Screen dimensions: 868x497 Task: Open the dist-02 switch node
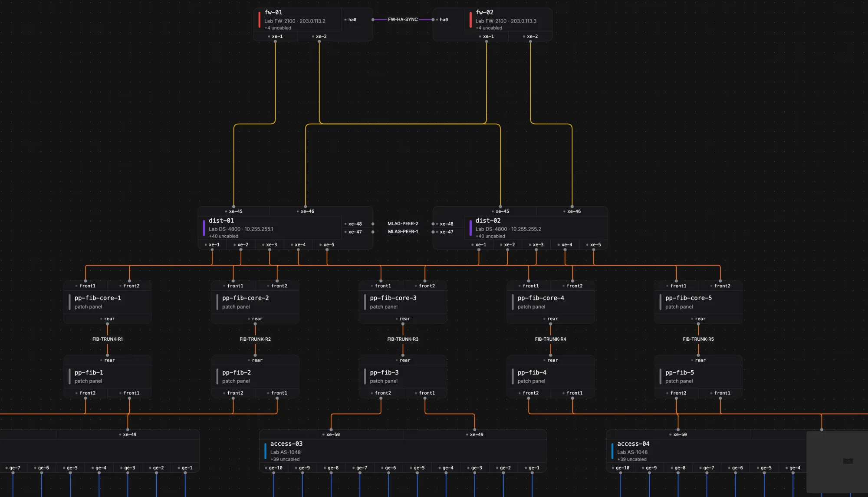click(520, 228)
